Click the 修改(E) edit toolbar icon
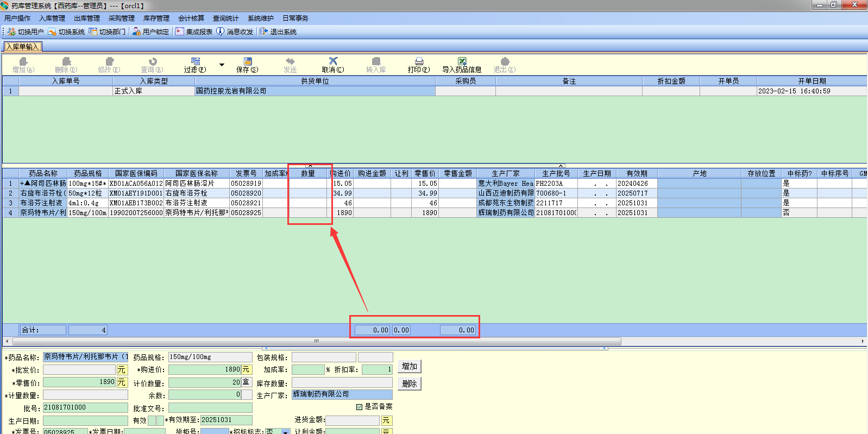 click(109, 61)
